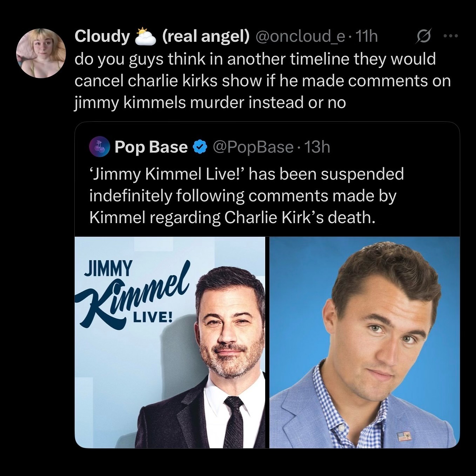Click the American flag lapel pin

click(404, 437)
